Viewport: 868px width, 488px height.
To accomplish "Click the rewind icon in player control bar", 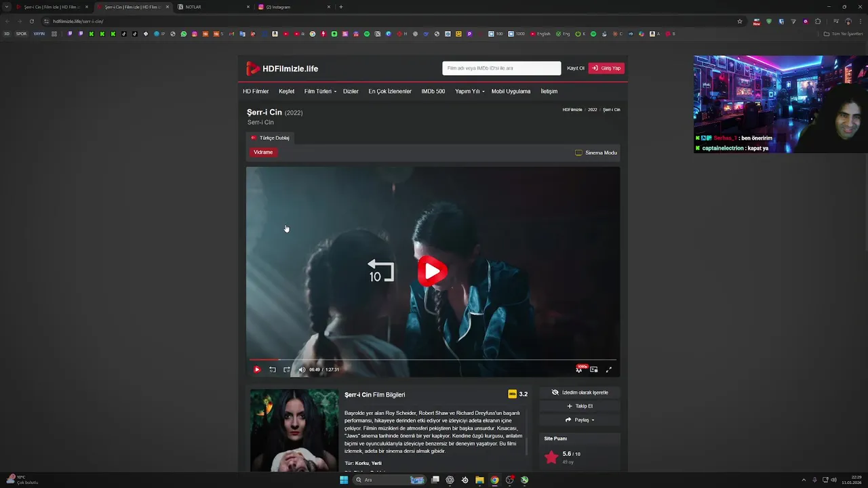I will 272,369.
